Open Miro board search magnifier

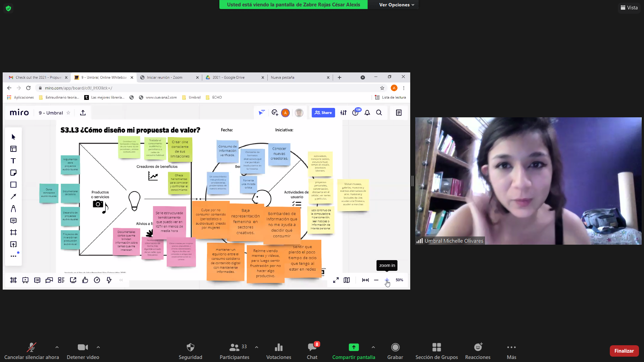[379, 113]
